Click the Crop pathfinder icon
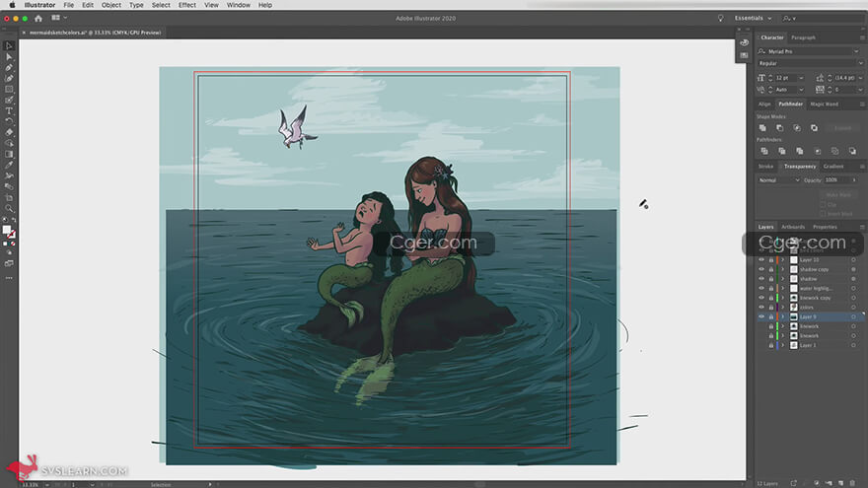Image resolution: width=868 pixels, height=488 pixels. (x=817, y=151)
